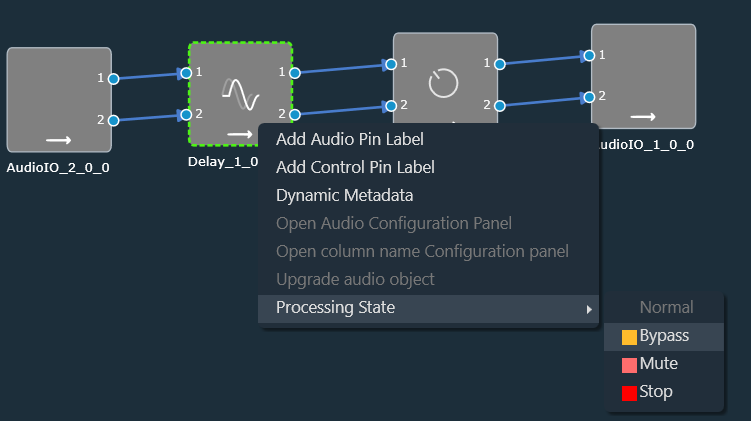Expand the Processing State submenu arrow
The height and width of the screenshot is (421, 751).
tap(589, 309)
